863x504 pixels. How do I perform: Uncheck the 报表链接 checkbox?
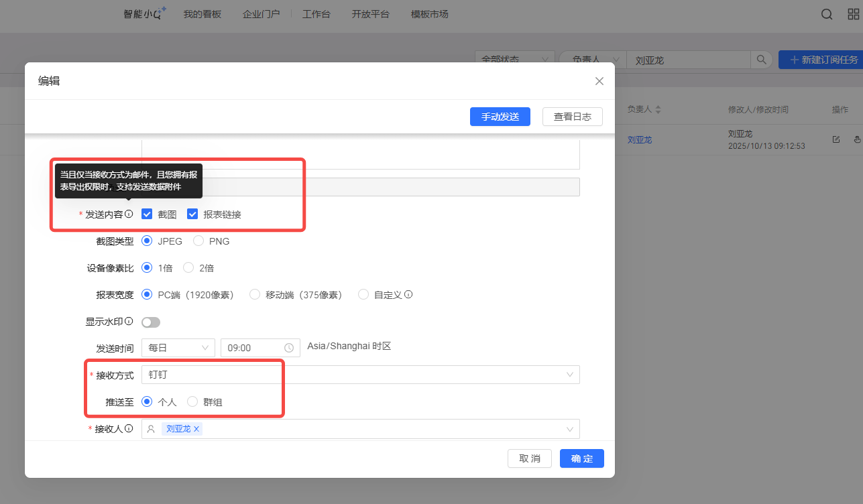(192, 214)
